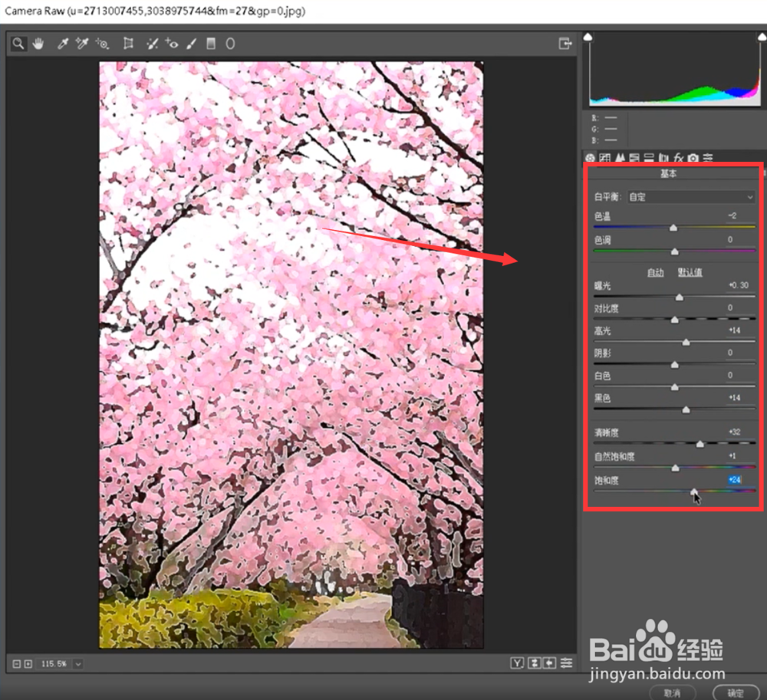
Task: Click the zoom out minus button
Action: point(16,664)
